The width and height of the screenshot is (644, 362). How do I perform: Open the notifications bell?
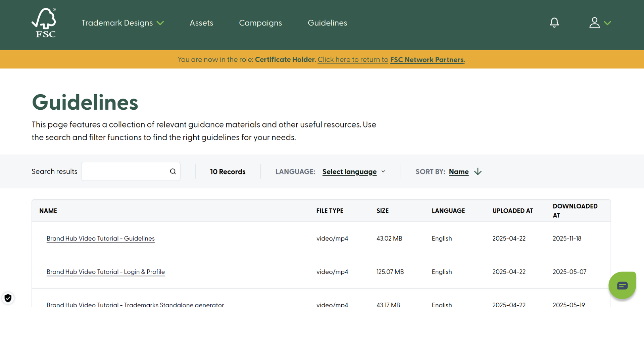tap(554, 23)
